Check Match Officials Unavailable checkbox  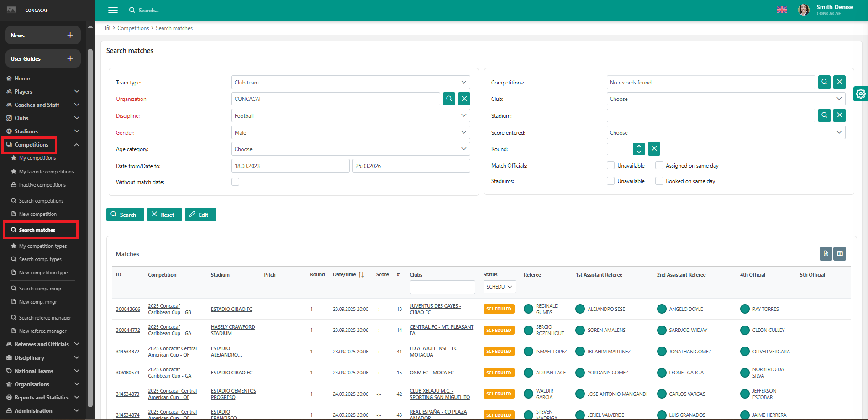610,165
